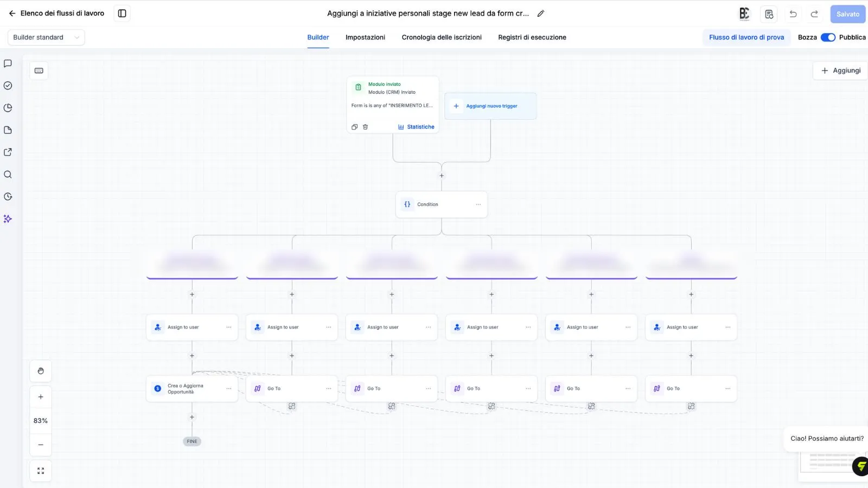Click the undo arrow icon
The height and width of the screenshot is (488, 868).
[793, 14]
